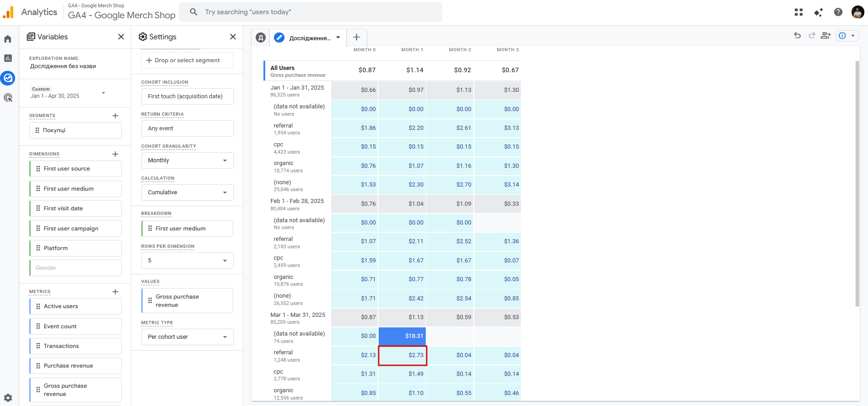Click Drop or select segment box

[x=188, y=60]
